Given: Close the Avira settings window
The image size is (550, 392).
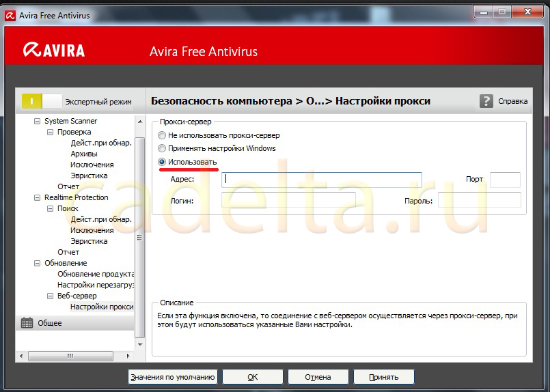Looking at the screenshot, I should [x=527, y=12].
